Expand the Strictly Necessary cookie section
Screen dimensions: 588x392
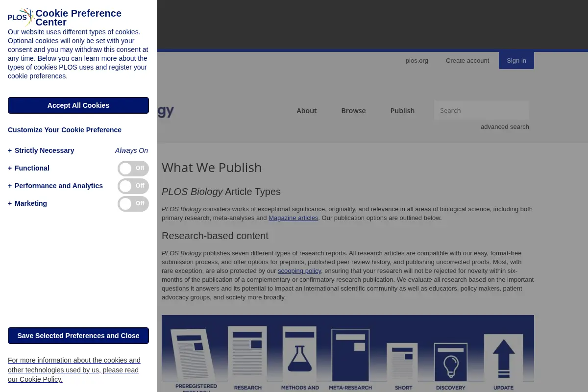tap(41, 150)
